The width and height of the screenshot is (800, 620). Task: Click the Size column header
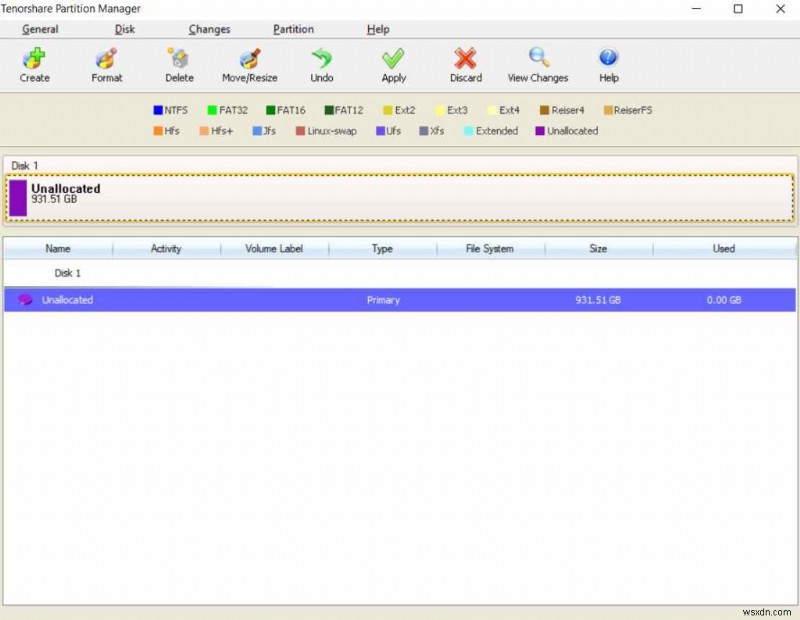click(597, 249)
